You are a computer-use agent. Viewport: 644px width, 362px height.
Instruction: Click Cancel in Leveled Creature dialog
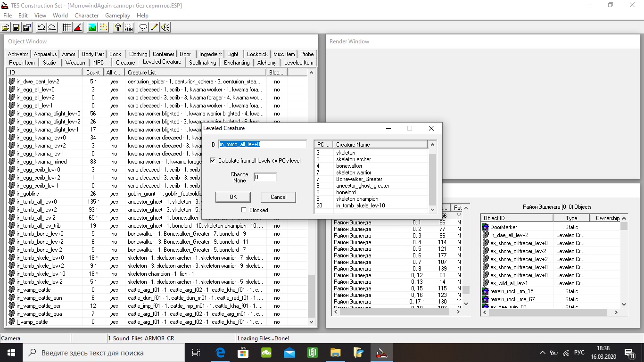(278, 197)
